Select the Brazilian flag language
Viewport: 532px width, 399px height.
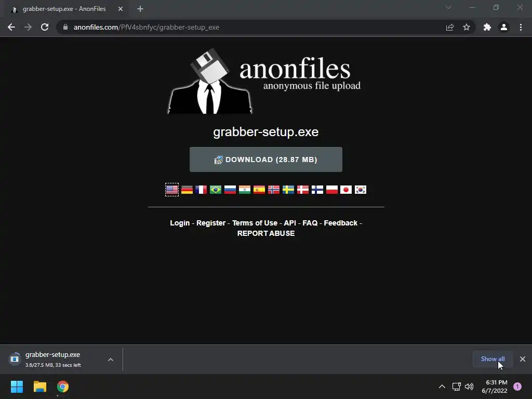point(216,190)
